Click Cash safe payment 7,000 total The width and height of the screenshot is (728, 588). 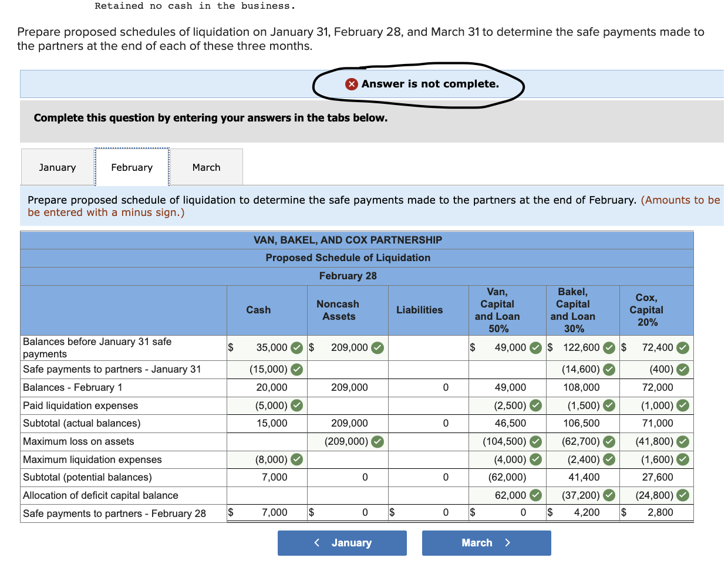tap(275, 512)
